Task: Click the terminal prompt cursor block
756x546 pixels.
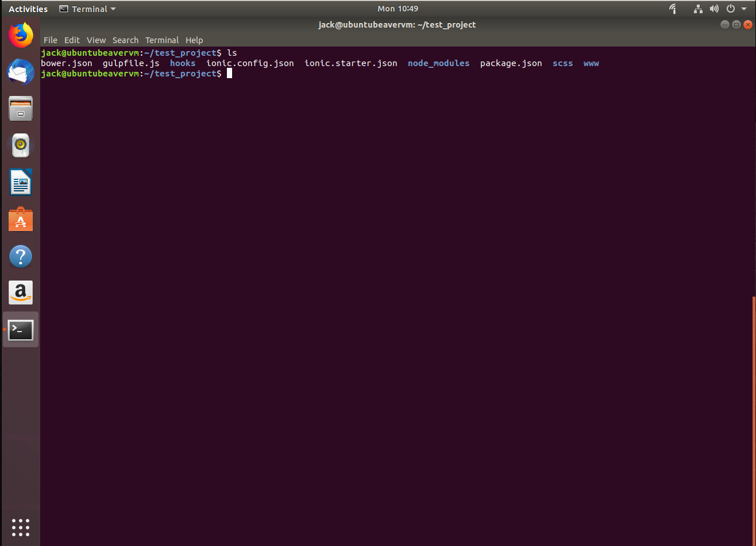Action: click(x=229, y=74)
